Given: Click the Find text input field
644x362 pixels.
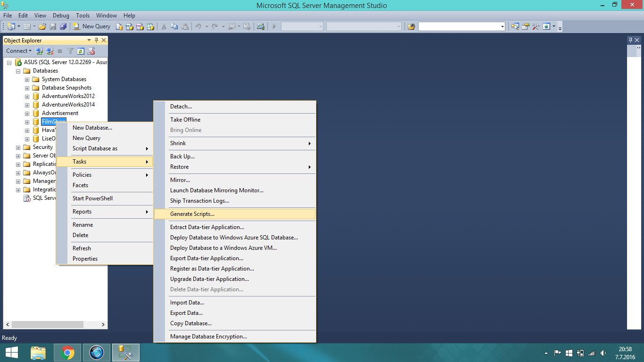Looking at the screenshot, I should pos(459,26).
